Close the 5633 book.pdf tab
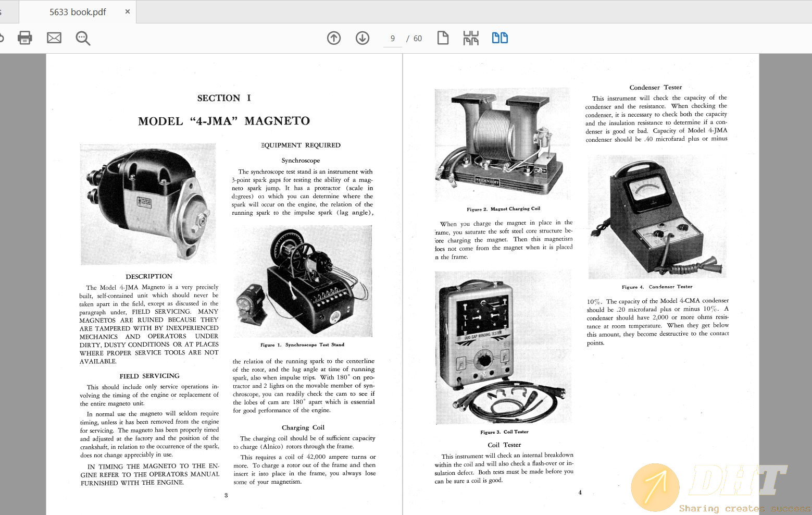Viewport: 812px width, 515px height. point(127,11)
